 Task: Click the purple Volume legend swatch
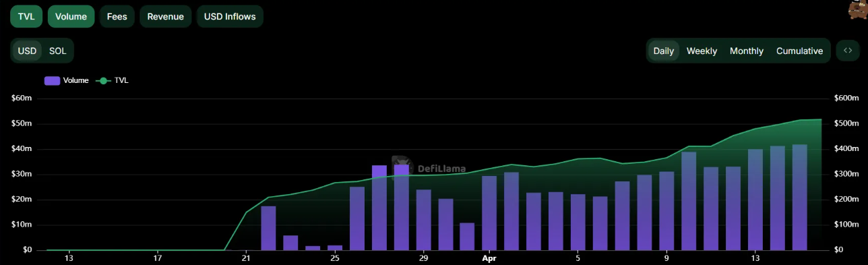point(53,80)
